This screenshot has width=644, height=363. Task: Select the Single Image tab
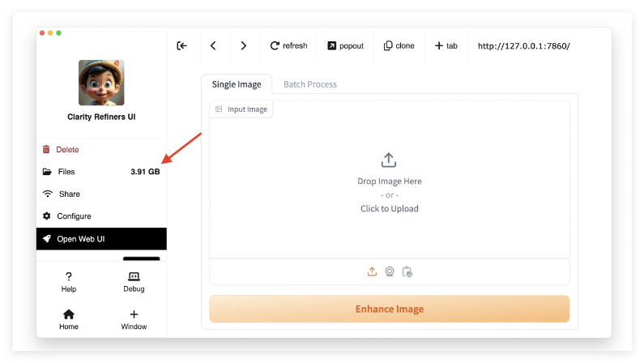point(237,84)
